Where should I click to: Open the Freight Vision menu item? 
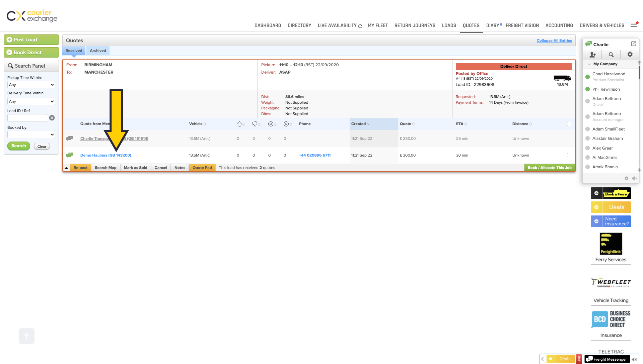coord(522,25)
